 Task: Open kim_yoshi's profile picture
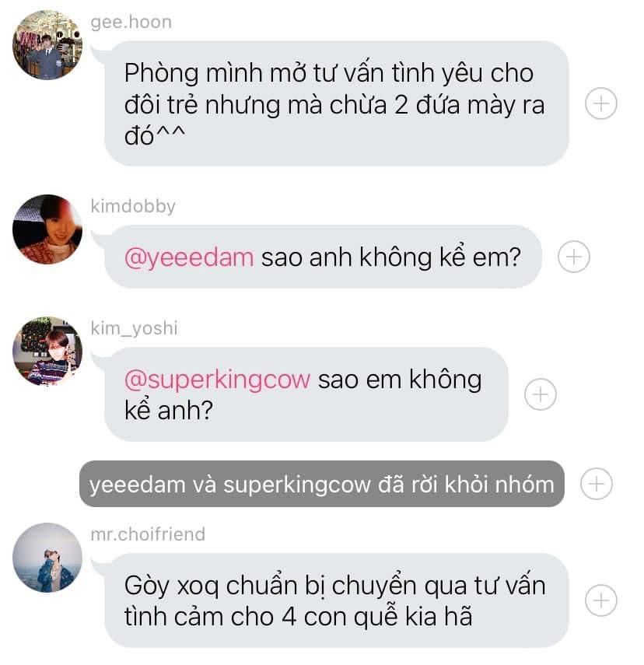coord(47,351)
